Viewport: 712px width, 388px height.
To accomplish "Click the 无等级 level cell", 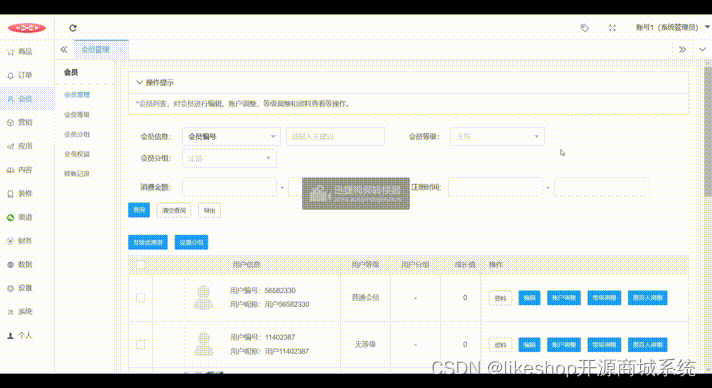I will (365, 344).
